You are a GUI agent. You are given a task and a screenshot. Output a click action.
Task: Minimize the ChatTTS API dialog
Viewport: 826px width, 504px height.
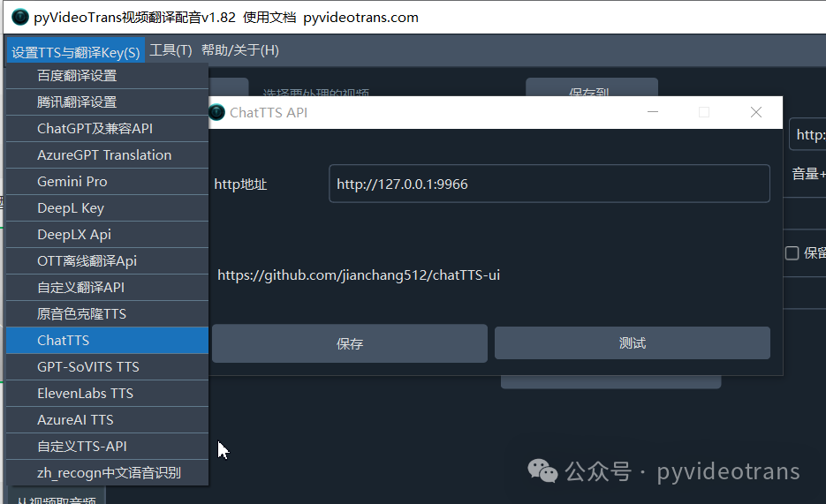(x=653, y=112)
